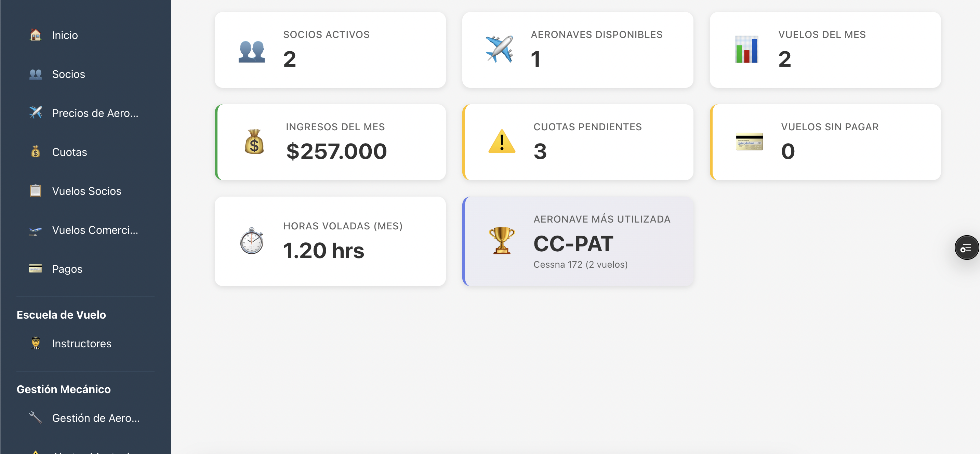
Task: Click the Vuelos del Mes bar chart icon
Action: coord(746,50)
